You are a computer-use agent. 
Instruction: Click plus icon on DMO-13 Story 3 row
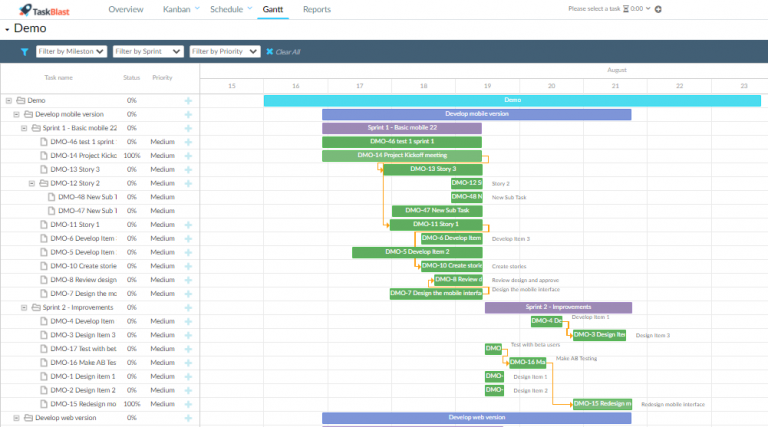pos(188,169)
